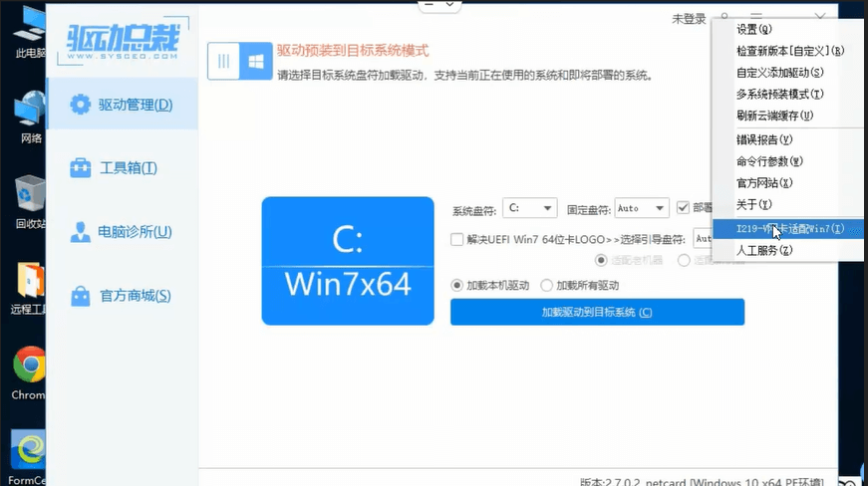Viewport: 868px width, 486px height.
Task: Open Chrome from the desktop
Action: (29, 372)
